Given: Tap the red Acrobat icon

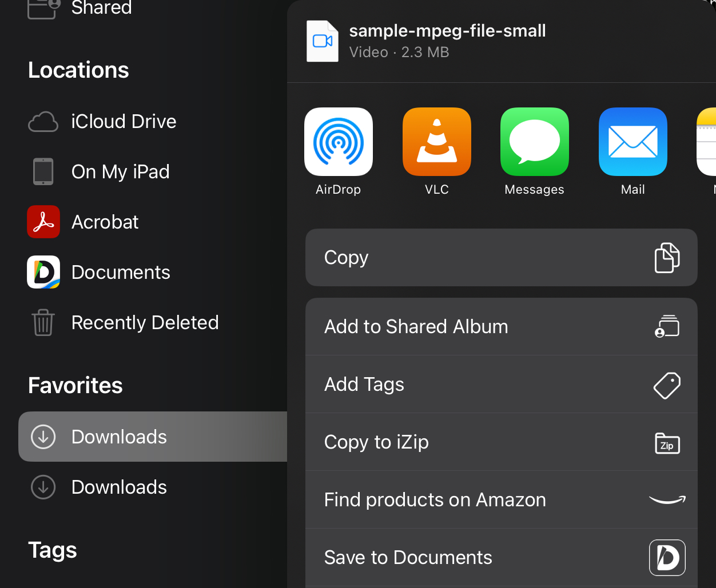Looking at the screenshot, I should pyautogui.click(x=43, y=222).
